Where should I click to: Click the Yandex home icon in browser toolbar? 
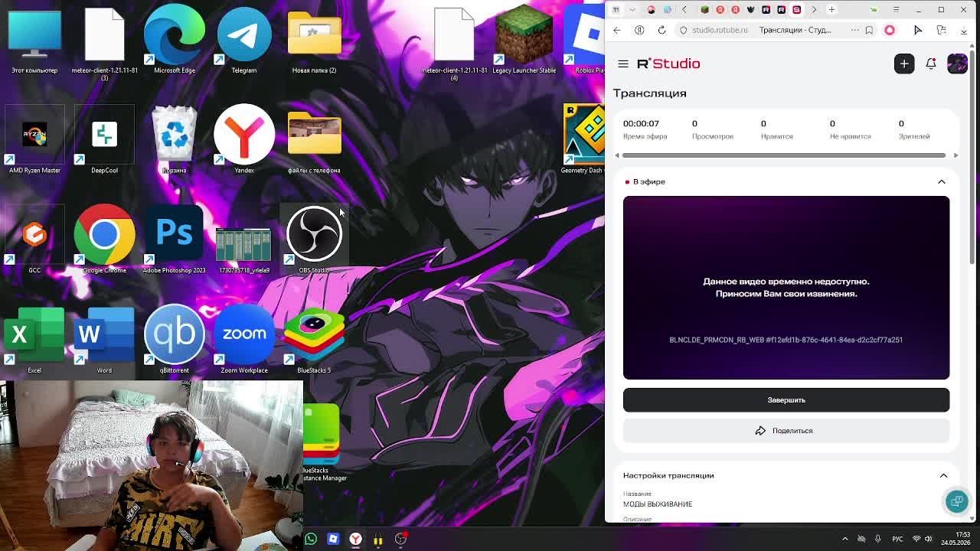tap(639, 30)
